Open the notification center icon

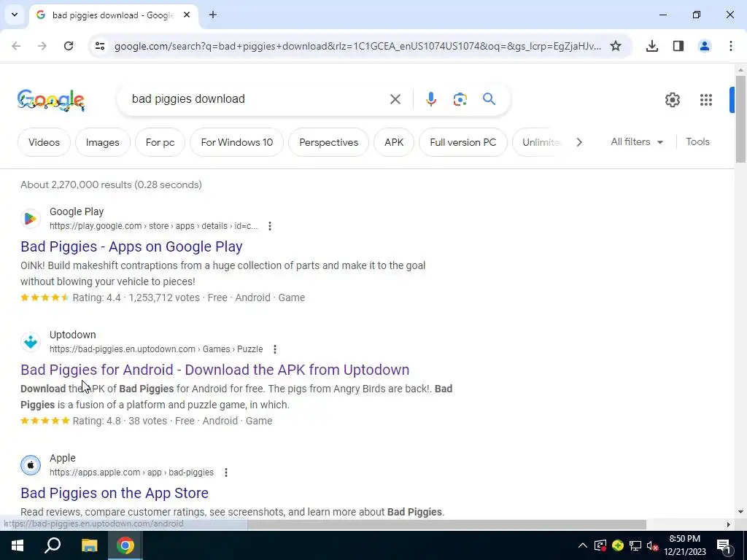coord(723,545)
